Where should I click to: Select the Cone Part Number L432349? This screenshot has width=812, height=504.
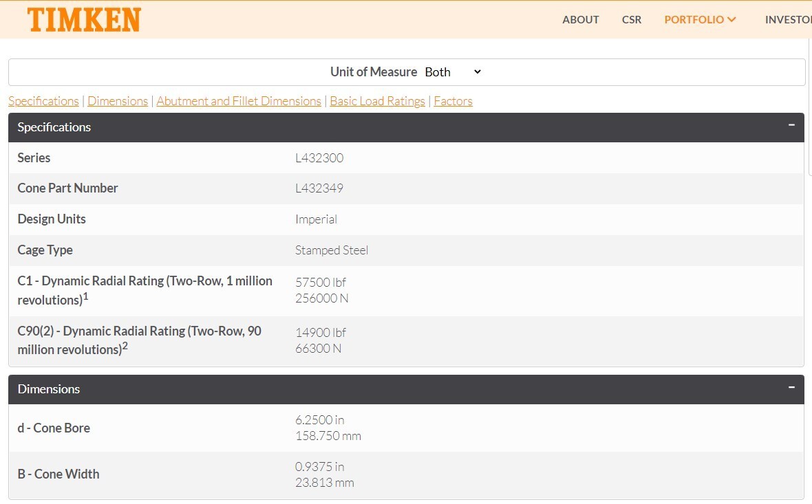319,188
